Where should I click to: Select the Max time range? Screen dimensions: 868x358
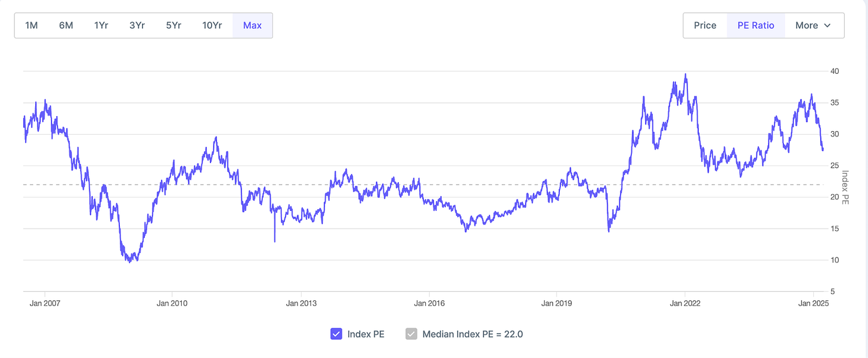tap(252, 25)
